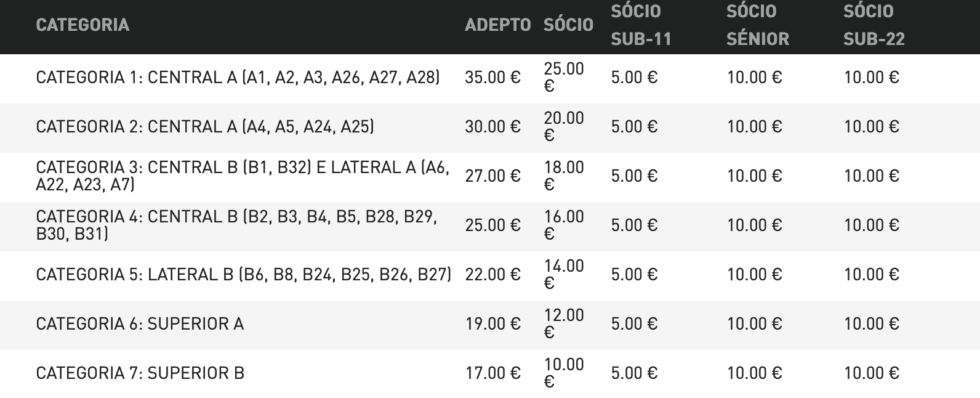Click the CATEGORIA column header
The height and width of the screenshot is (398, 980).
click(82, 25)
